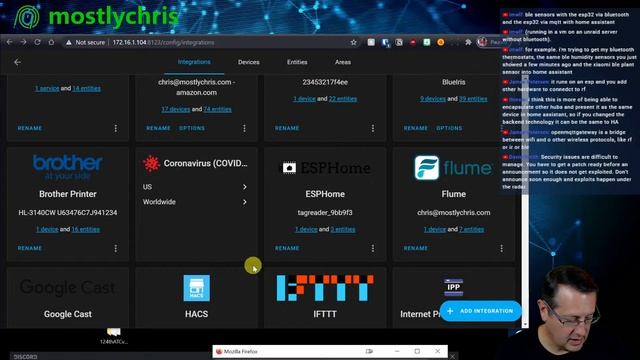
Task: Rename the amazon.com integration
Action: pyautogui.click(x=158, y=128)
